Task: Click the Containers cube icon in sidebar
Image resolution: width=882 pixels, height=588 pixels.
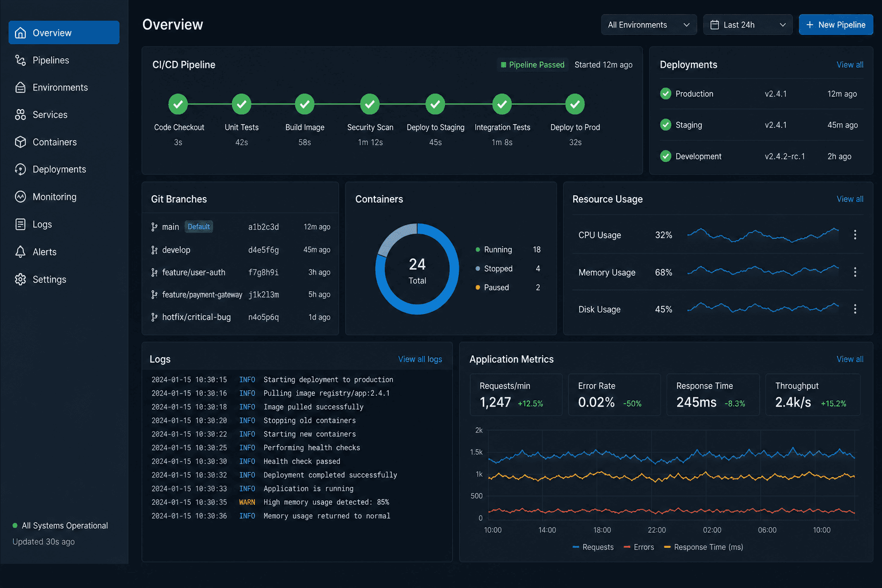Action: click(x=21, y=142)
